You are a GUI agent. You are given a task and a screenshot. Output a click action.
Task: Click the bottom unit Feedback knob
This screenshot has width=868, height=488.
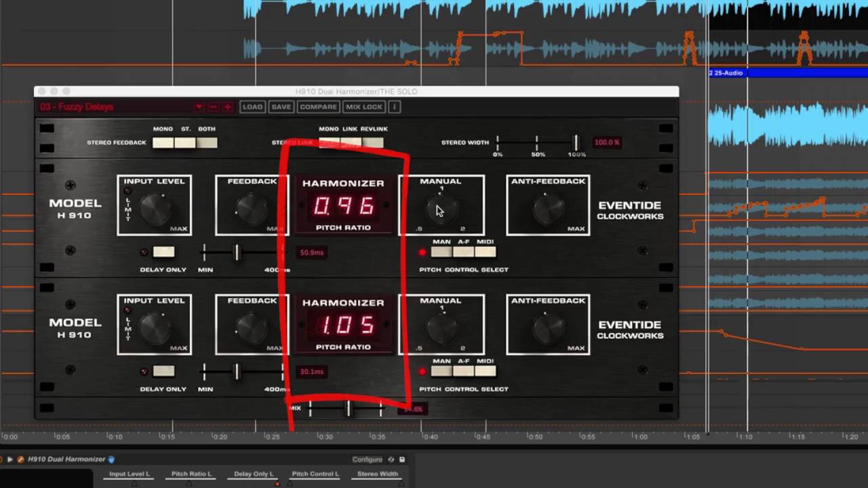tap(252, 329)
